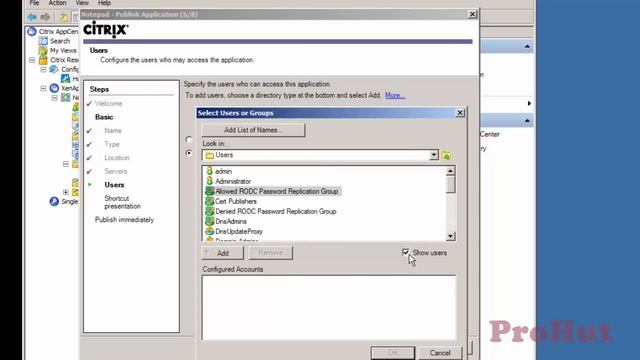Click the DnsUpdateProxy group icon
Screen dimensions: 640x360
pos(209,231)
